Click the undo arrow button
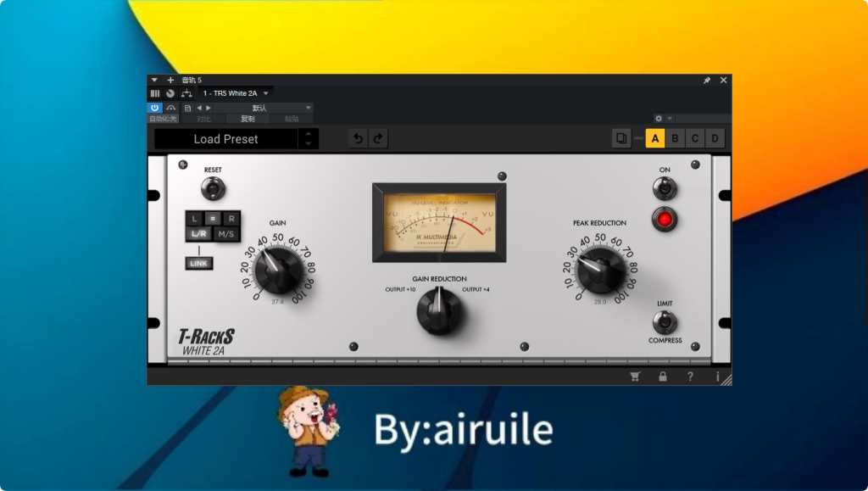 [x=359, y=138]
